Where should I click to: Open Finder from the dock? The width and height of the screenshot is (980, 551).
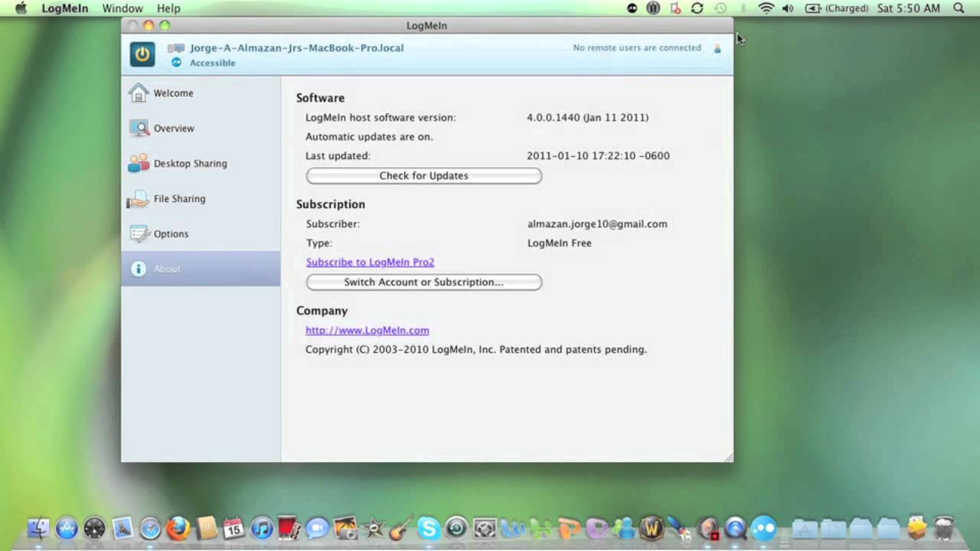(38, 528)
